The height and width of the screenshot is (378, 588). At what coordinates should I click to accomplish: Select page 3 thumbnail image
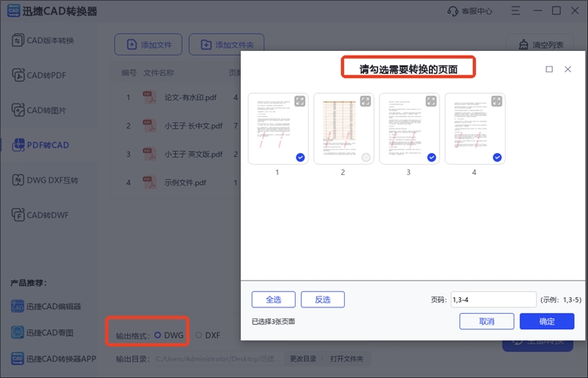[x=409, y=129]
